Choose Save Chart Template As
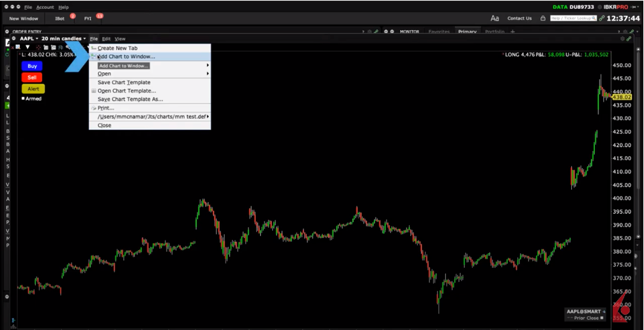This screenshot has width=644, height=330. point(130,100)
